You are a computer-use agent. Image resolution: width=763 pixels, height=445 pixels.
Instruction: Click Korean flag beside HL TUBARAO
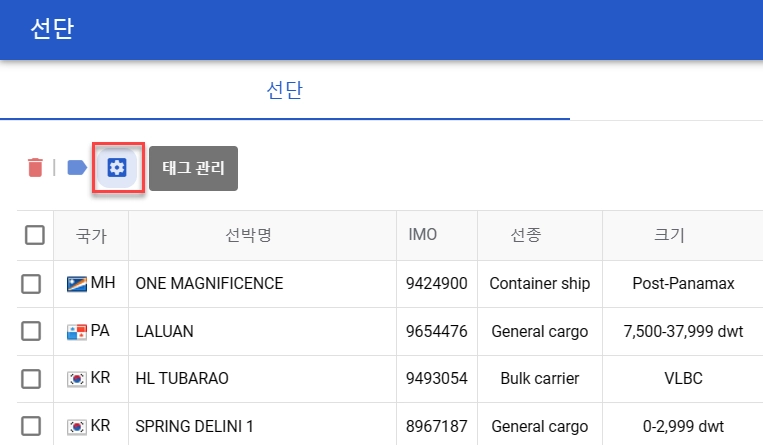[77, 379]
